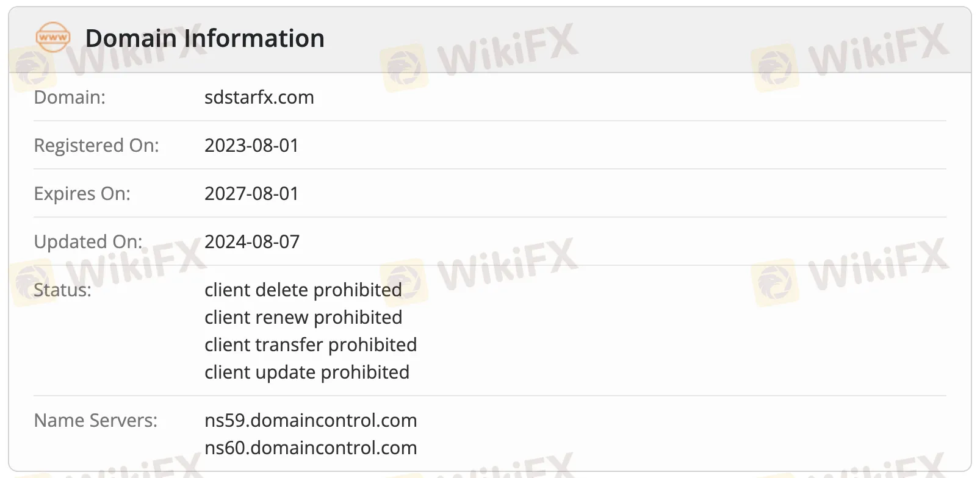Screen dimensions: 980x478
Task: Click WikiFX lion logo beside client delete prohibited
Action: (403, 282)
